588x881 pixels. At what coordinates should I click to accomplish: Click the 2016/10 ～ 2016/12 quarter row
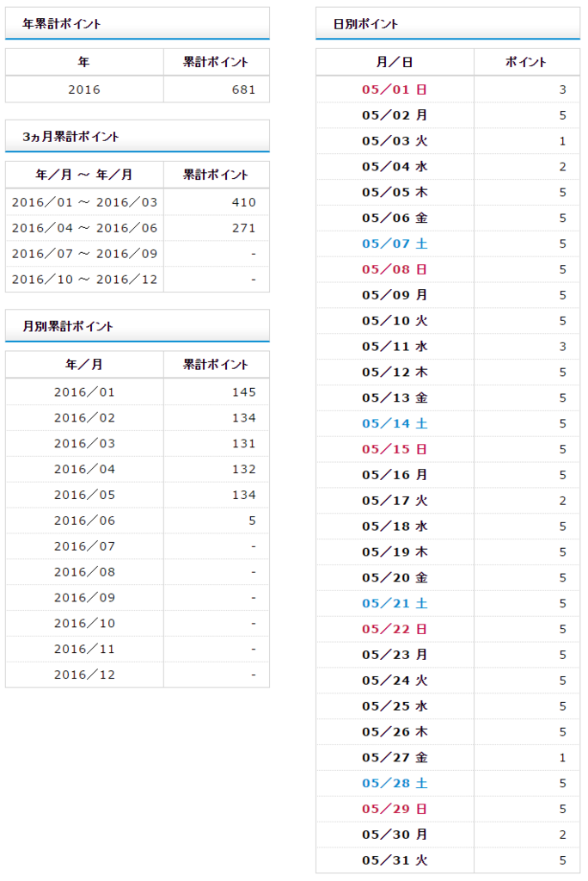point(137,280)
